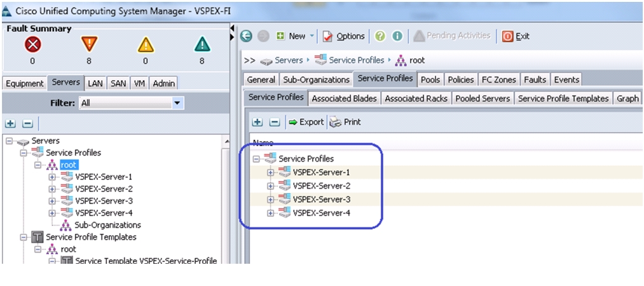Click the Exit button
The height and width of the screenshot is (286, 644).
(x=516, y=36)
